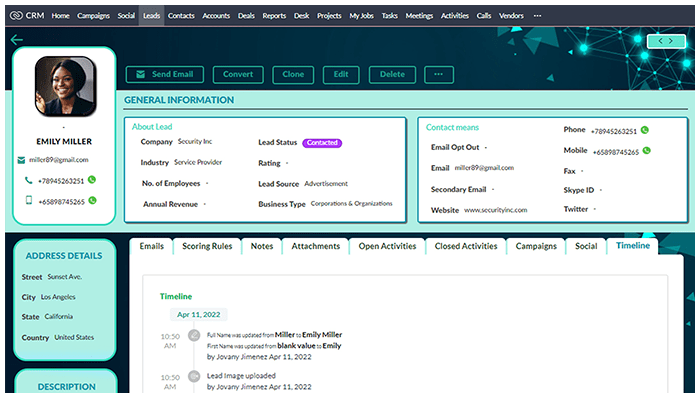Clone the lead record
The image size is (700, 398).
tap(293, 75)
